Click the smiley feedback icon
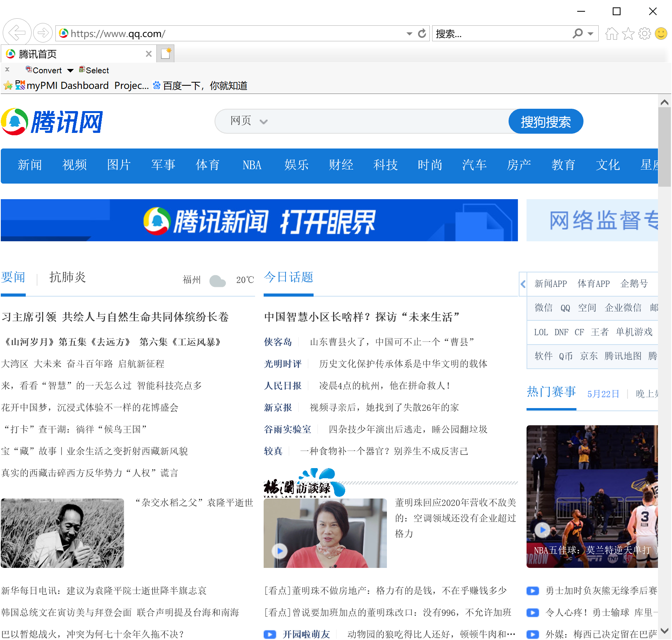Screen dimensions: 672x640 click(x=661, y=34)
